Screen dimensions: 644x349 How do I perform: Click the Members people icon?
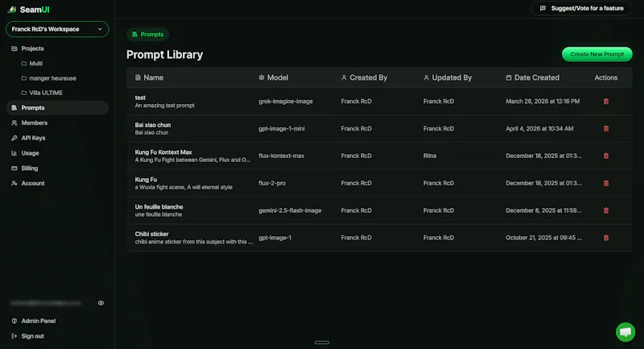[x=14, y=123]
